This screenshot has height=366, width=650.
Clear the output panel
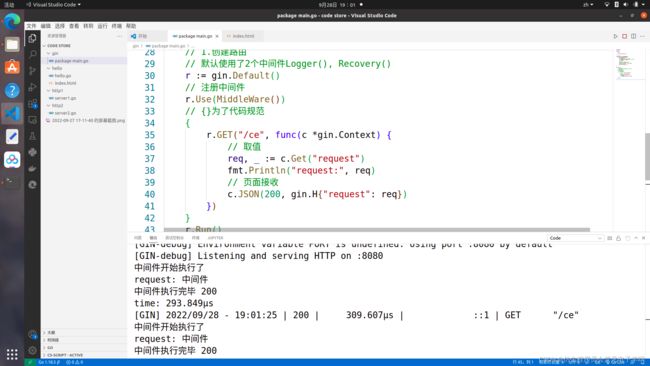[x=610, y=238]
